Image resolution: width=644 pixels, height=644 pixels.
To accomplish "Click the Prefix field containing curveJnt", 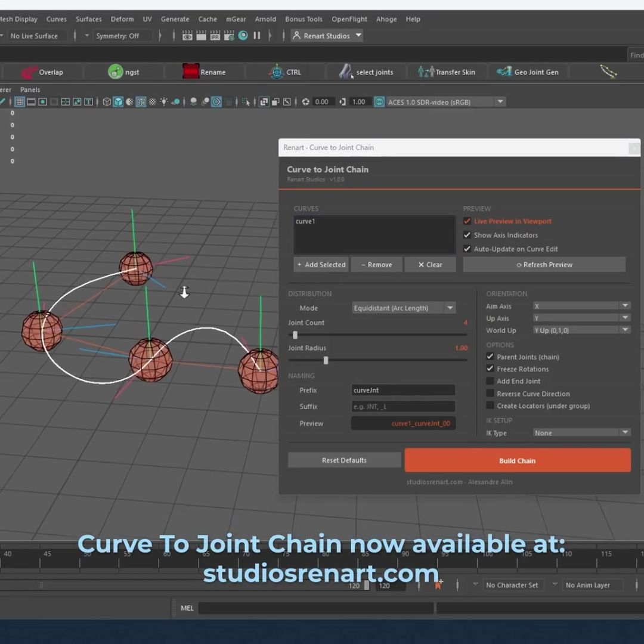I will tap(403, 390).
